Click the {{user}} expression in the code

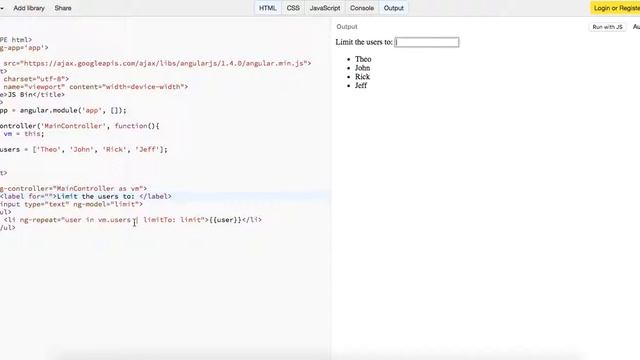[225, 220]
